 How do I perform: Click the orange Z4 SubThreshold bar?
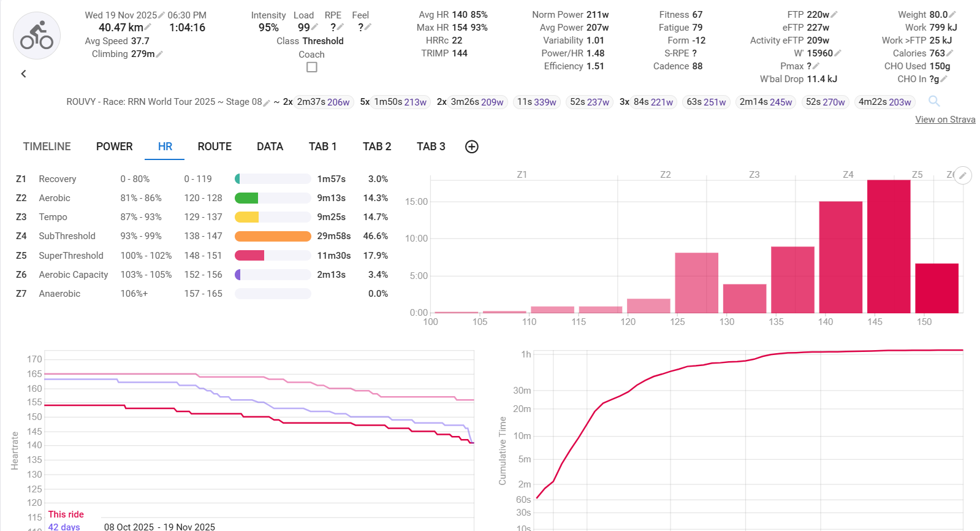[273, 236]
